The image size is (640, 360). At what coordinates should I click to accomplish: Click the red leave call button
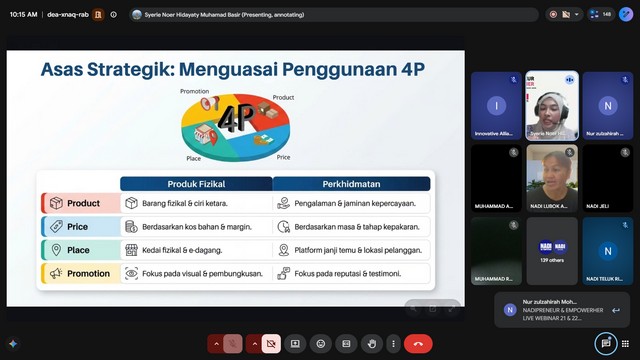click(x=418, y=344)
